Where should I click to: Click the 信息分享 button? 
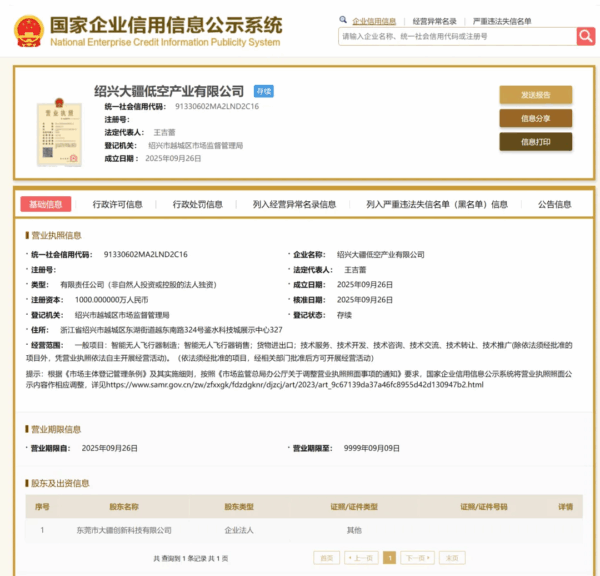[x=535, y=118]
